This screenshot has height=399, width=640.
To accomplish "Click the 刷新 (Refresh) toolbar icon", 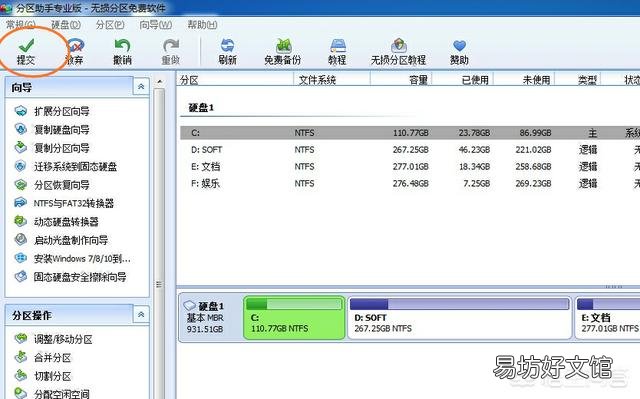I will pyautogui.click(x=227, y=46).
